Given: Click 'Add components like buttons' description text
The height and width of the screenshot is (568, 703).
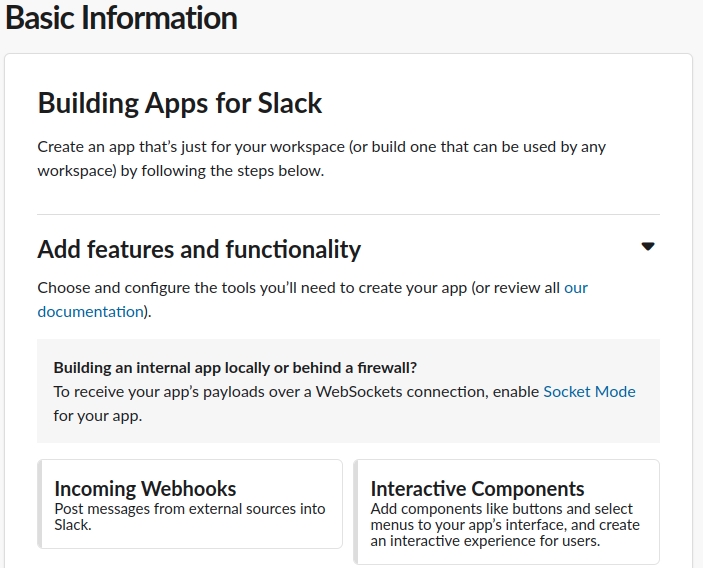Looking at the screenshot, I should pos(505,525).
